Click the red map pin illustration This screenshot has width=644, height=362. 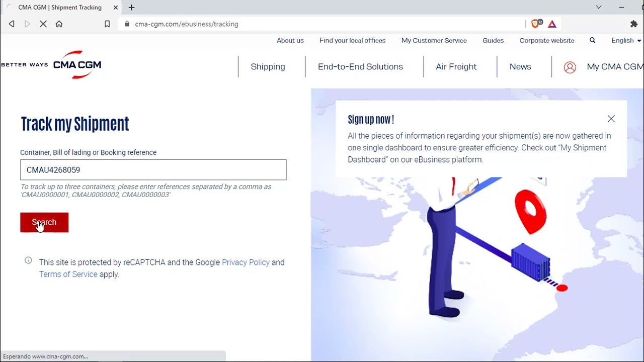coord(530,212)
